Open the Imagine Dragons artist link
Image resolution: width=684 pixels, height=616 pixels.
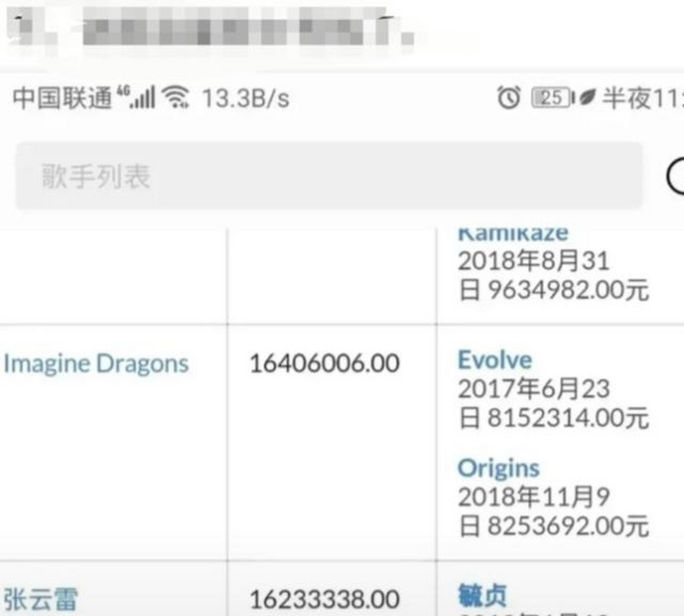[x=95, y=363]
